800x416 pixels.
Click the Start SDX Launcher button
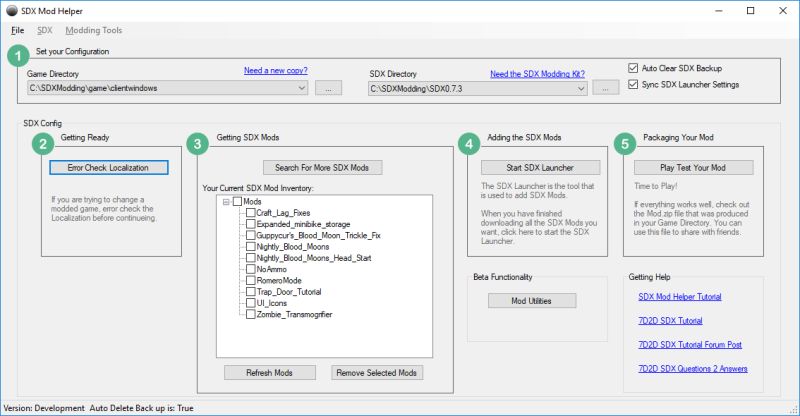point(540,167)
